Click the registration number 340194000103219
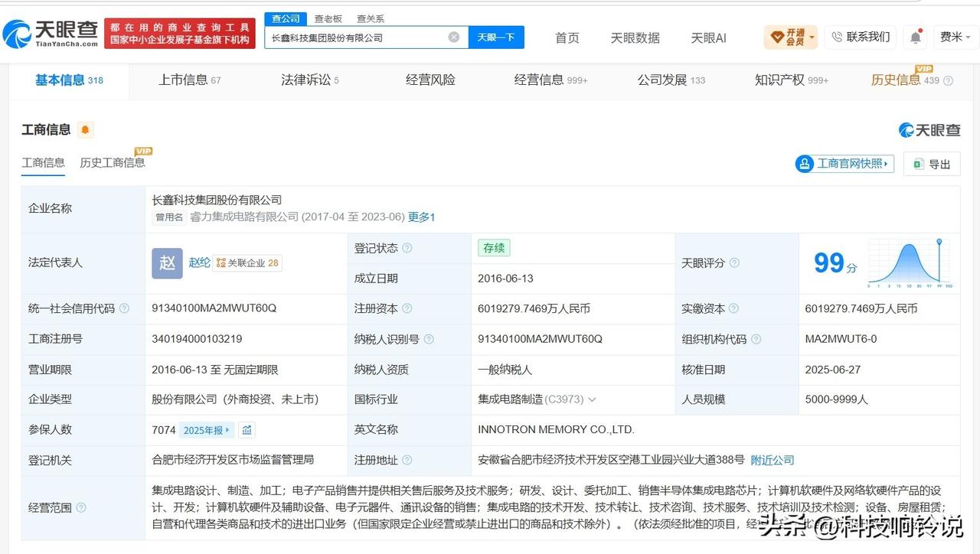 (x=198, y=339)
